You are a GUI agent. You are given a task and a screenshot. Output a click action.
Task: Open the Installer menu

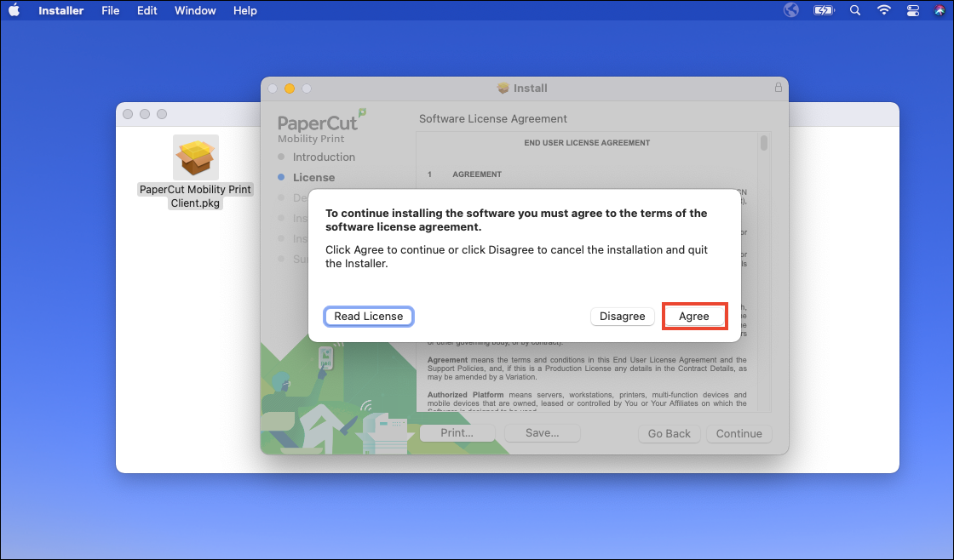tap(60, 10)
